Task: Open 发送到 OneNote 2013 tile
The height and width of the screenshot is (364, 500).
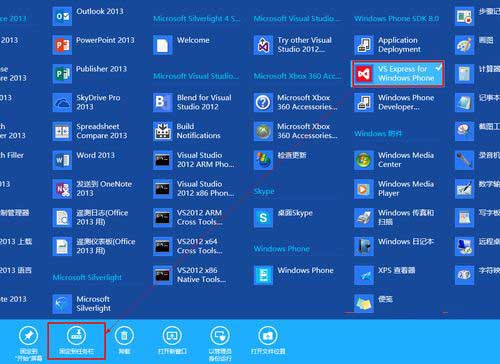Action: pyautogui.click(x=92, y=189)
